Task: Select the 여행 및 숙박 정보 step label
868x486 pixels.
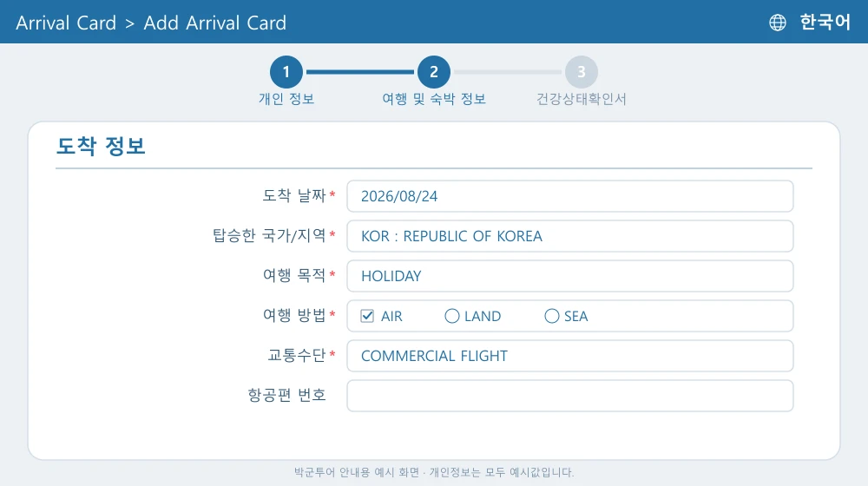Action: coord(434,99)
